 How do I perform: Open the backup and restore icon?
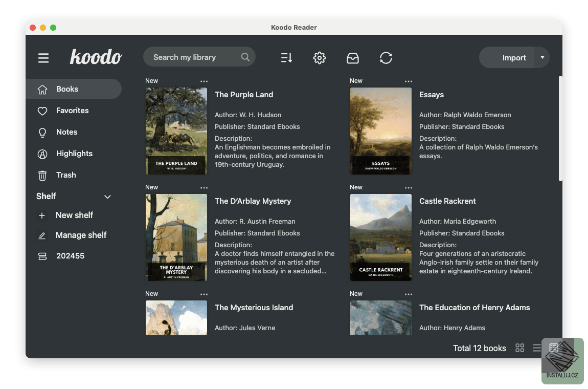point(353,58)
